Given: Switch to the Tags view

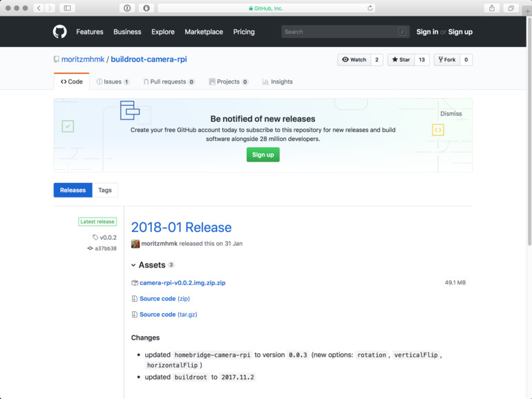Looking at the screenshot, I should [105, 190].
